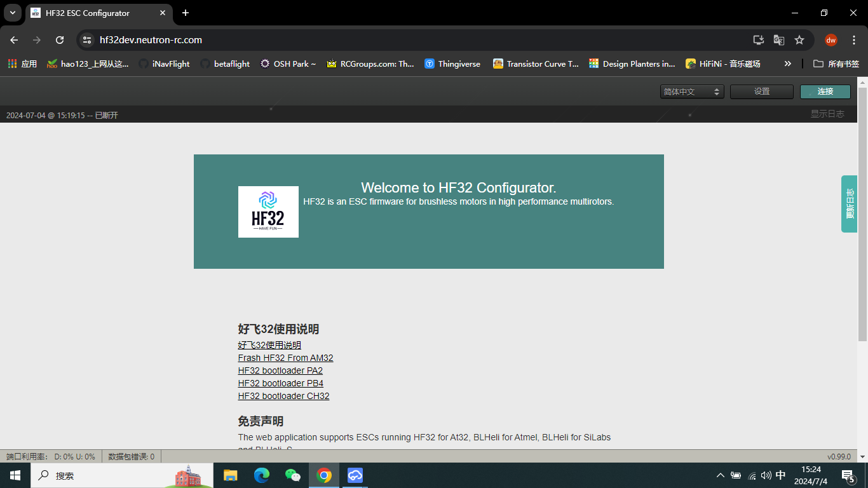Click the 连接 connect button
This screenshot has height=488, width=868.
click(825, 91)
